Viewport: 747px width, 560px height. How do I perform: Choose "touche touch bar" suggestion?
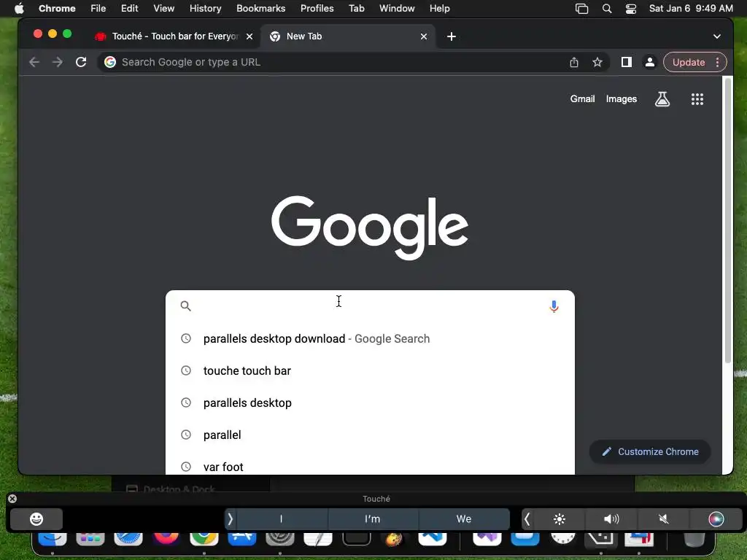(x=370, y=371)
